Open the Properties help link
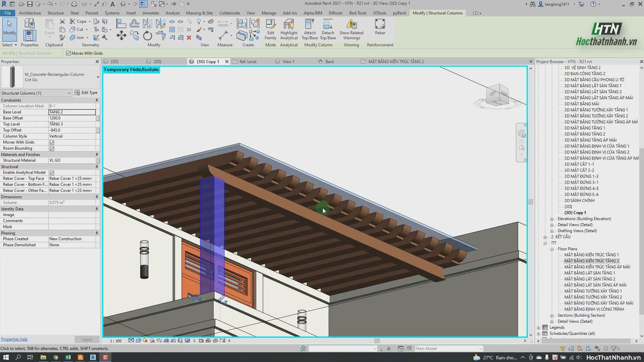 pyautogui.click(x=14, y=339)
